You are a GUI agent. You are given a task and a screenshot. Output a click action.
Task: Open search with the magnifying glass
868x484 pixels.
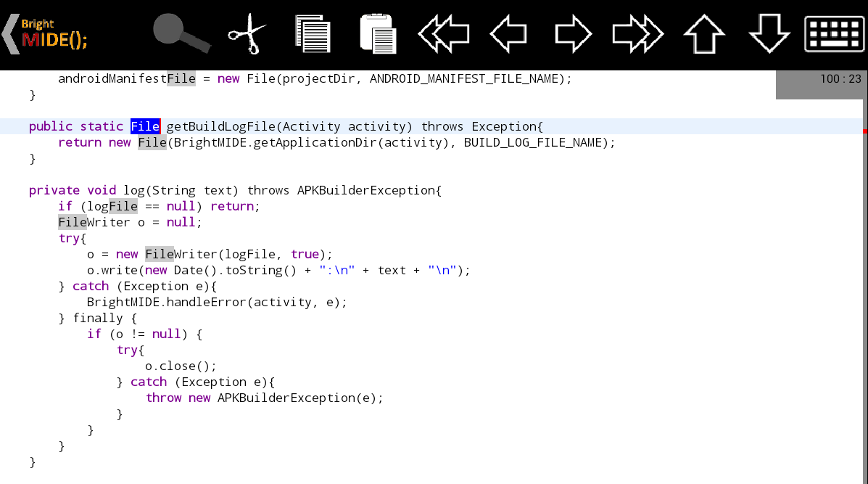pyautogui.click(x=181, y=34)
